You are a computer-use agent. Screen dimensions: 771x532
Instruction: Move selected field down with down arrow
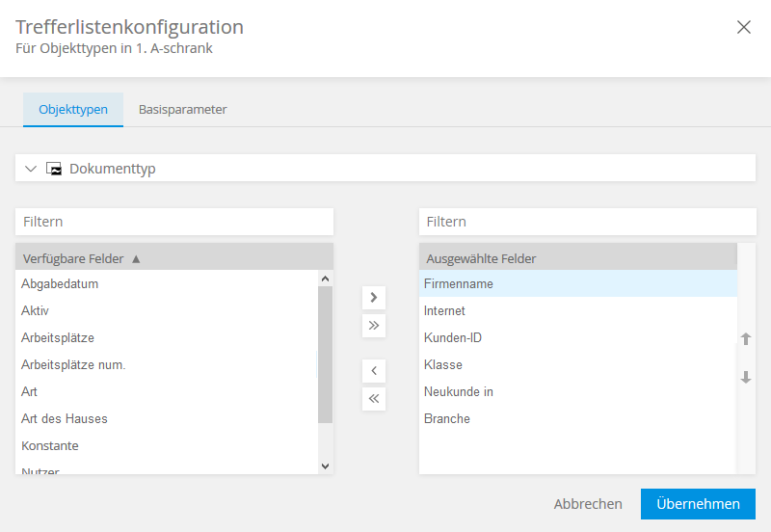pos(745,378)
